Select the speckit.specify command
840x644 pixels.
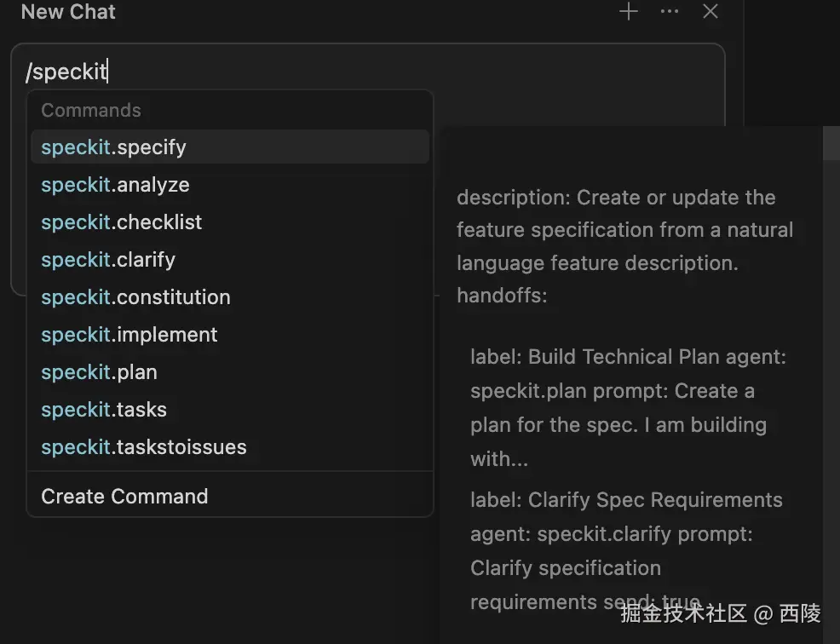[x=114, y=147]
